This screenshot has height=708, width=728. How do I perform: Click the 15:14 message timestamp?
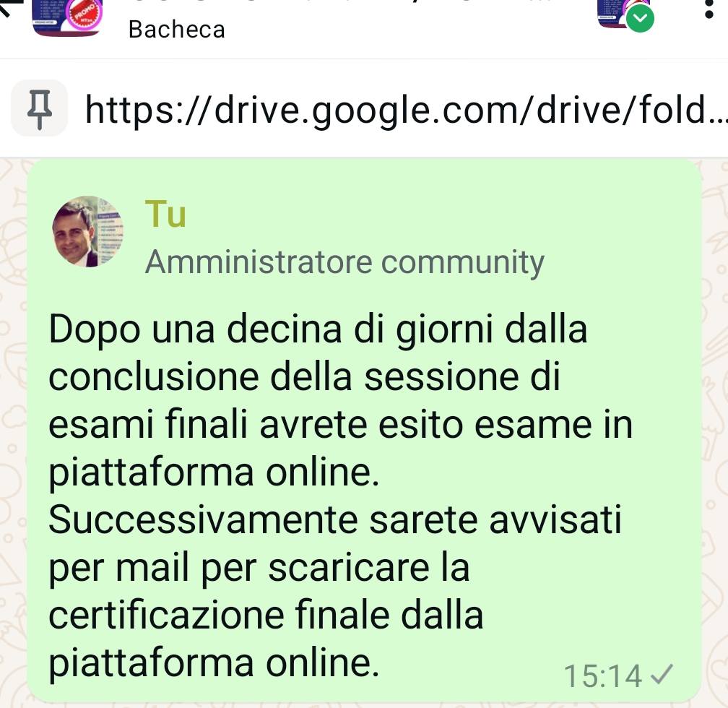pyautogui.click(x=602, y=676)
